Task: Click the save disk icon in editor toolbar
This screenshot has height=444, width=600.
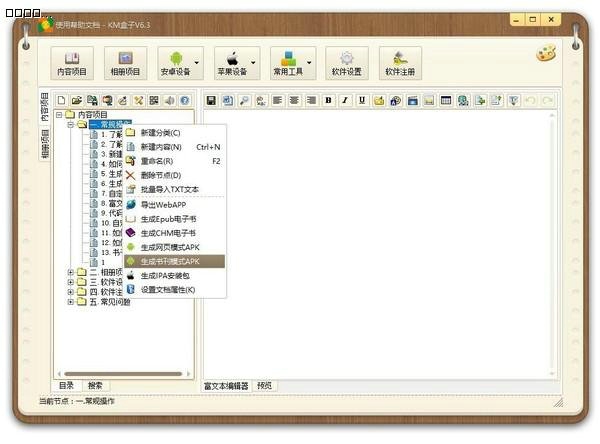Action: (x=211, y=101)
